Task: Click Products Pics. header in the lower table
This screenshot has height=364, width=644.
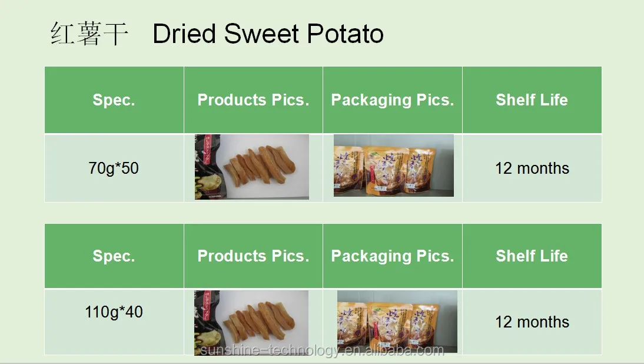Action: (253, 256)
